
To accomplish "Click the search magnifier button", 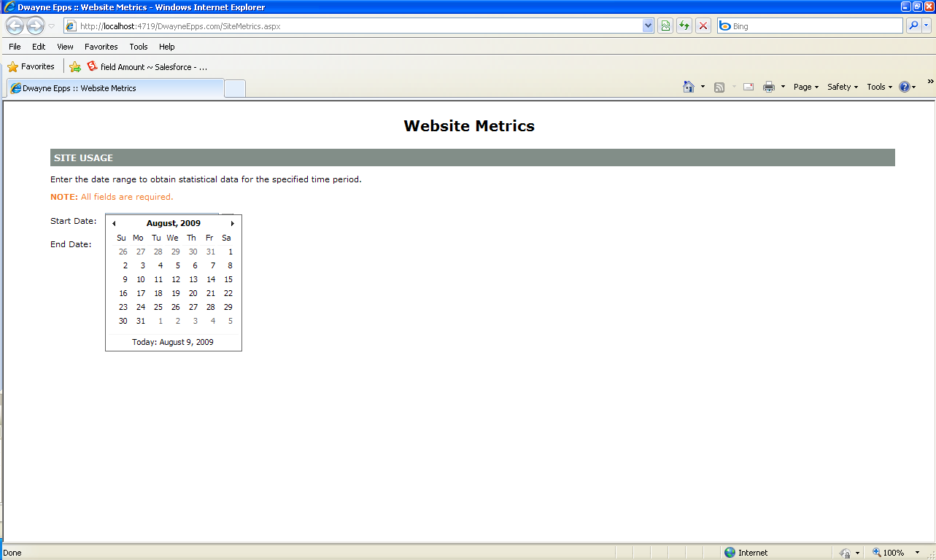I will [x=913, y=26].
